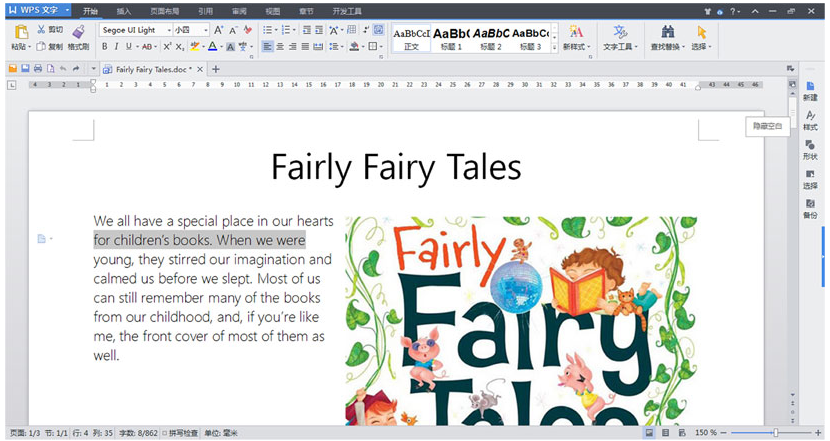
Task: Click the Cut (剪切) scissors icon
Action: (41, 30)
